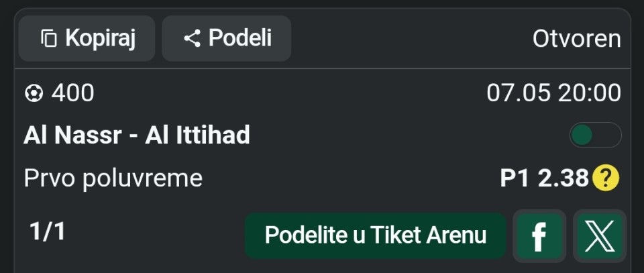Click the word Podeli text
The height and width of the screenshot is (273, 644).
pos(240,38)
